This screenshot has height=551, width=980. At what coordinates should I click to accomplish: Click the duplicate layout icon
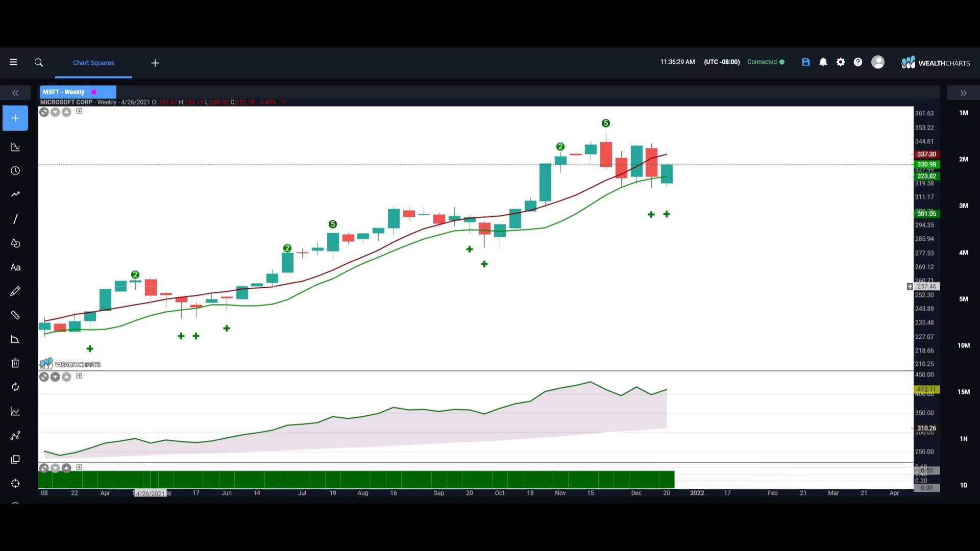click(x=15, y=460)
